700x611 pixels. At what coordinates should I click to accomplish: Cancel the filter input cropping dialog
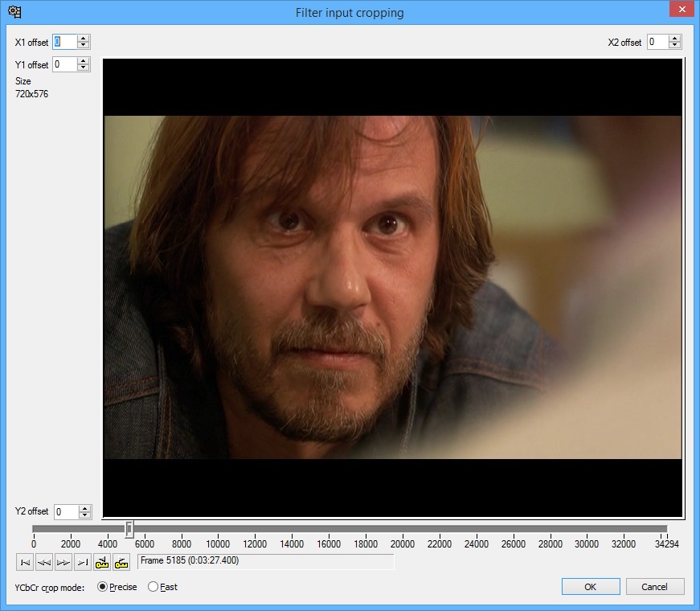click(x=655, y=587)
